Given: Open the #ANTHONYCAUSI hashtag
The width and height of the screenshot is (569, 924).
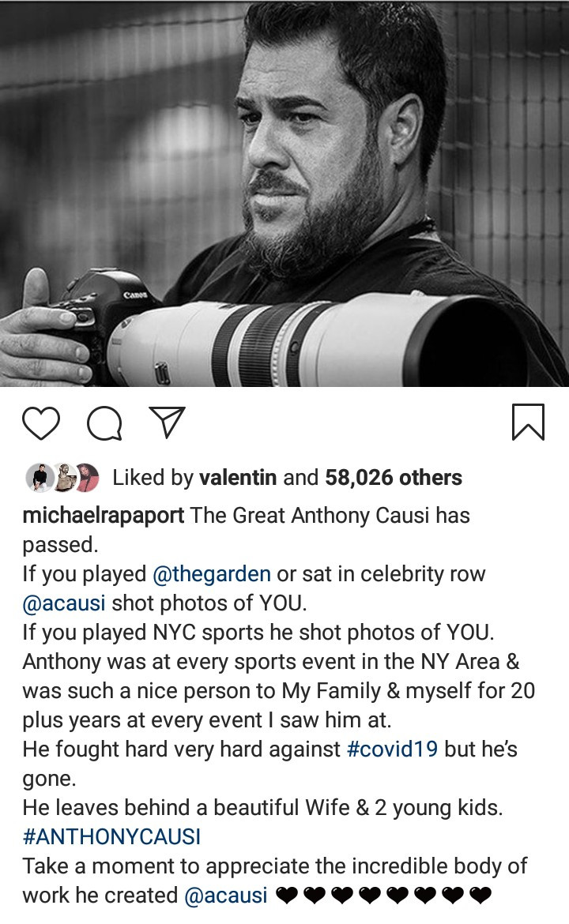Looking at the screenshot, I should coord(111,836).
